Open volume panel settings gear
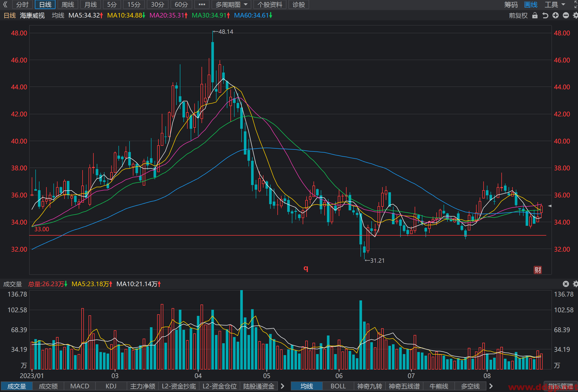 point(575,284)
